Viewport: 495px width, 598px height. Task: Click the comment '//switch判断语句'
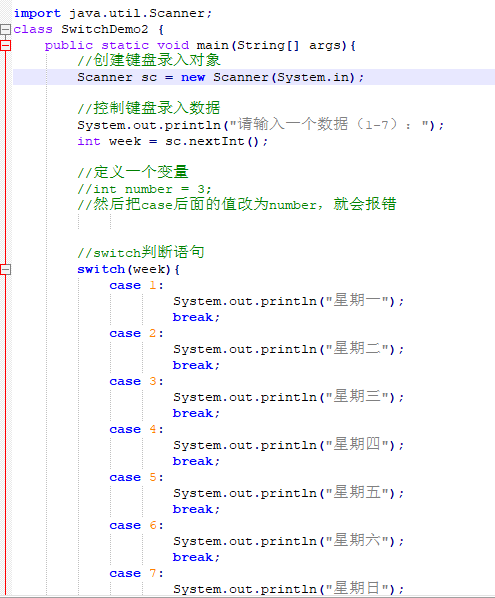141,253
